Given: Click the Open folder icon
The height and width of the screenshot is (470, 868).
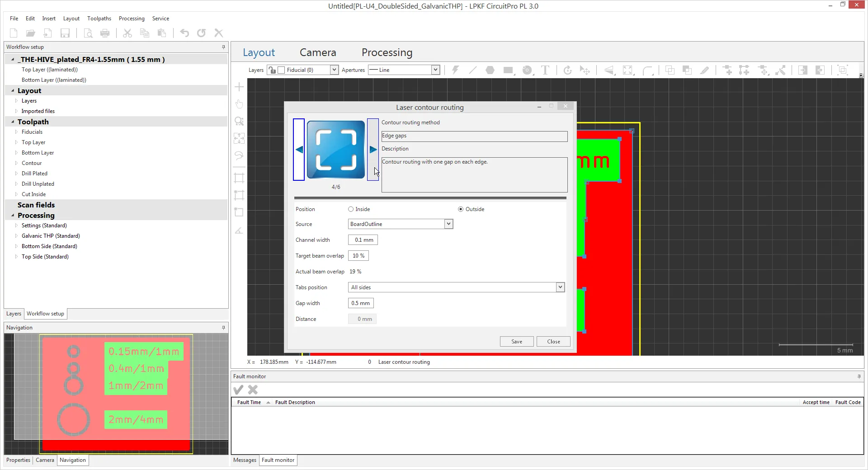Looking at the screenshot, I should pyautogui.click(x=31, y=33).
